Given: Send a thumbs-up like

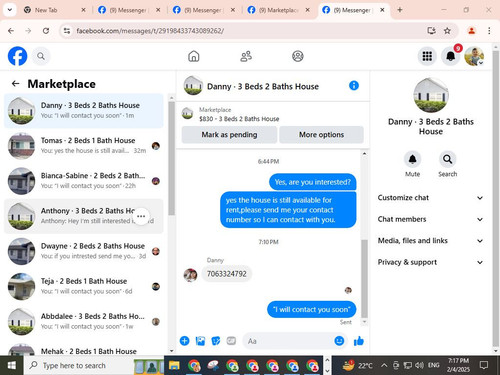Looking at the screenshot, I should point(359,341).
